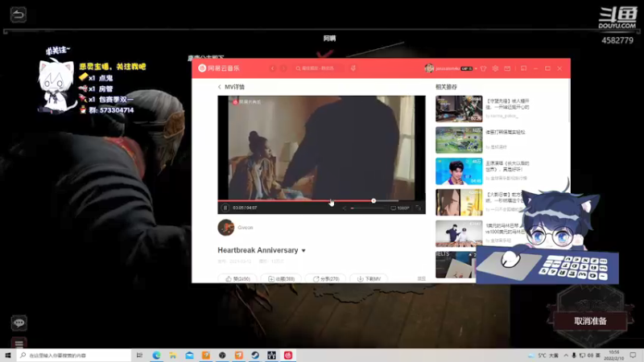The image size is (644, 362).
Task: Open second recommended video thumbnail
Action: 459,140
